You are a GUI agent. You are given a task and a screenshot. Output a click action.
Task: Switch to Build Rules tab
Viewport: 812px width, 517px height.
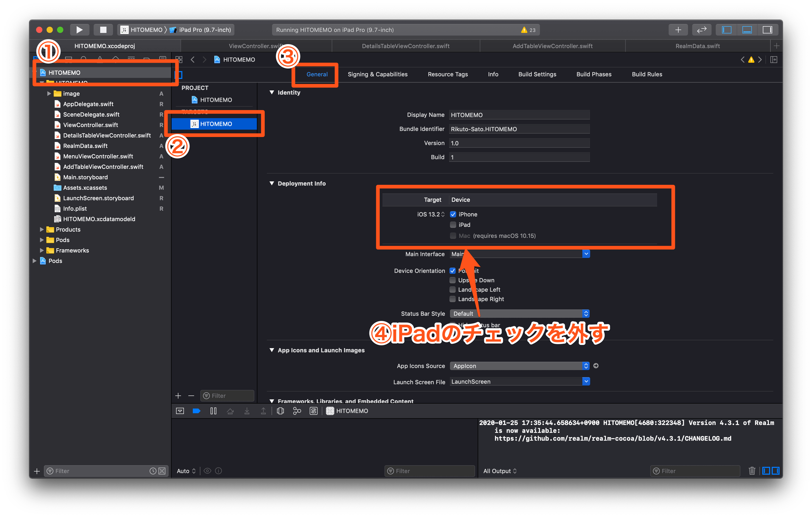647,74
